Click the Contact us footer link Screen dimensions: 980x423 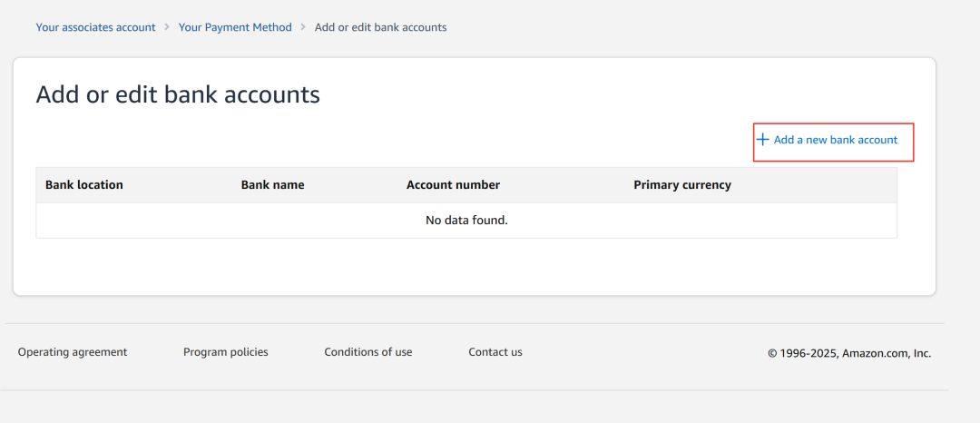coord(495,352)
